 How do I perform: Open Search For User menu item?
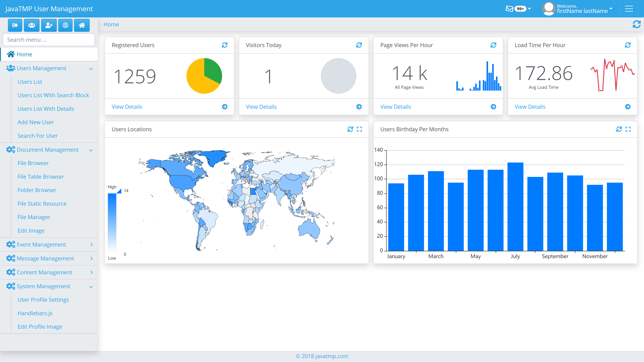coord(38,136)
